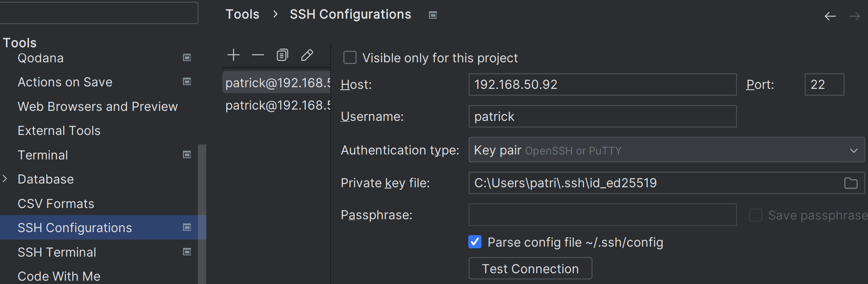Open SSH Terminal settings page
The width and height of the screenshot is (868, 284).
tap(57, 252)
